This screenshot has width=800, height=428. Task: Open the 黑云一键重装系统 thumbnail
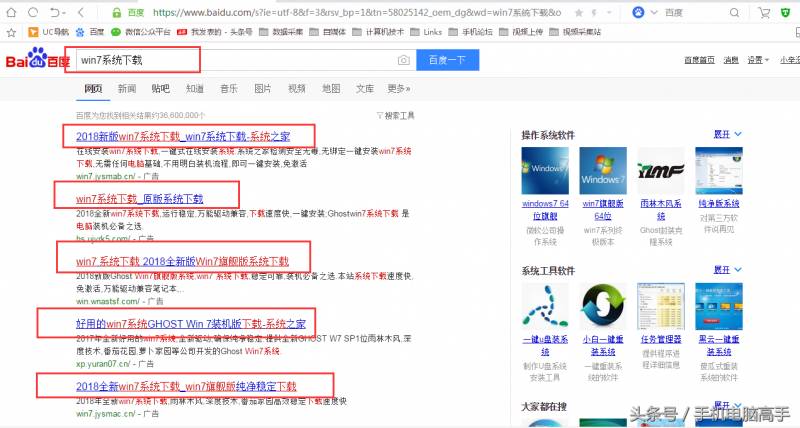click(x=719, y=307)
